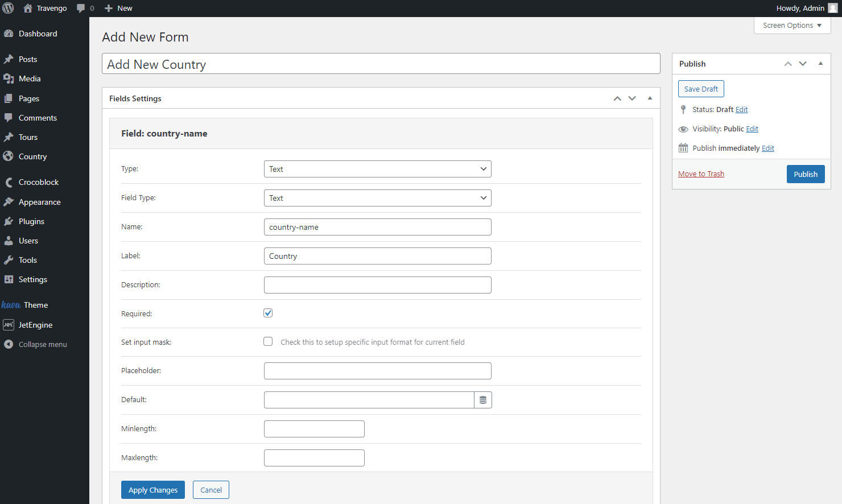This screenshot has height=504, width=842.
Task: Move Publish box up
Action: [x=788, y=64]
